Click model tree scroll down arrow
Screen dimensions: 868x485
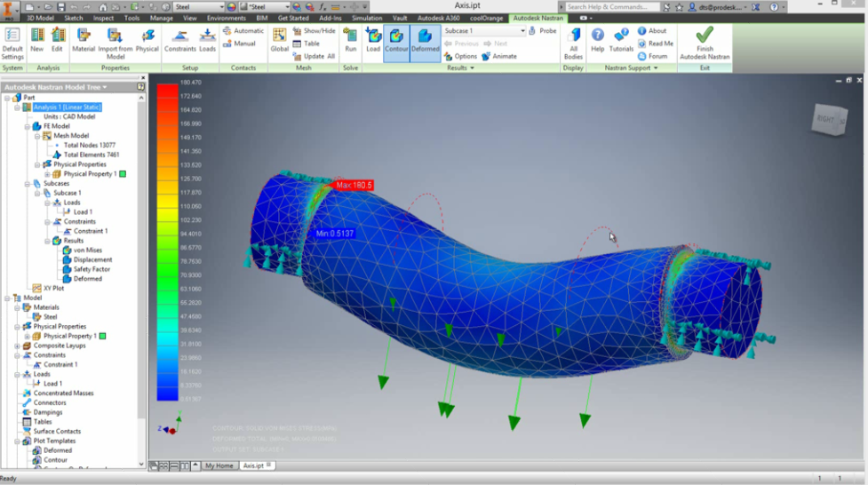pyautogui.click(x=141, y=464)
